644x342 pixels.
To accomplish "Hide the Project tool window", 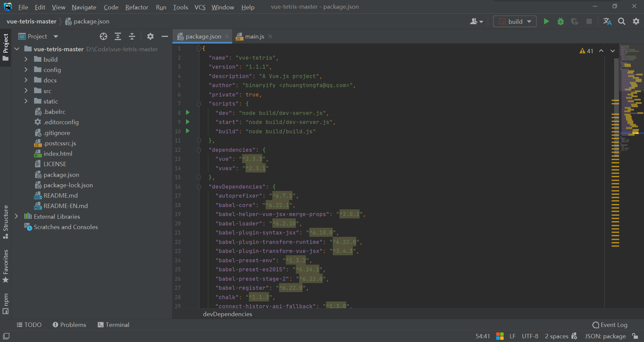I will tap(164, 36).
